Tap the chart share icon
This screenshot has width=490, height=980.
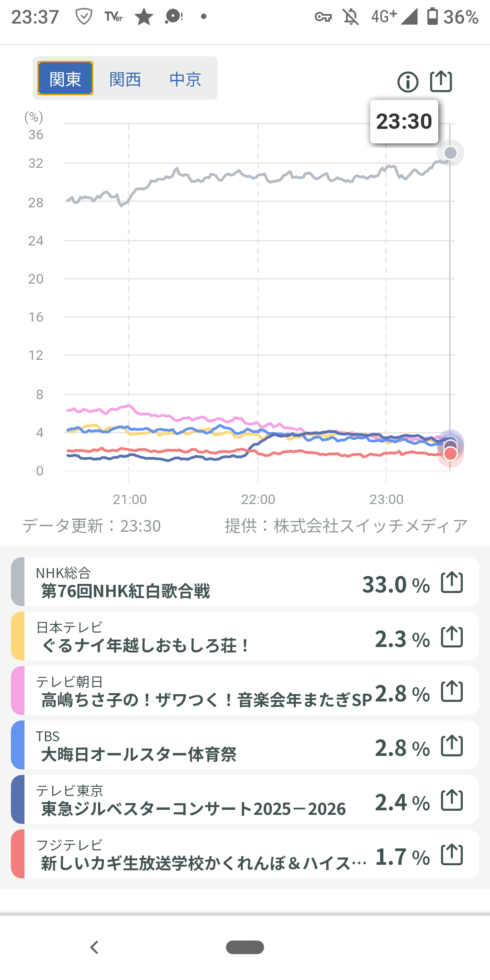click(441, 82)
